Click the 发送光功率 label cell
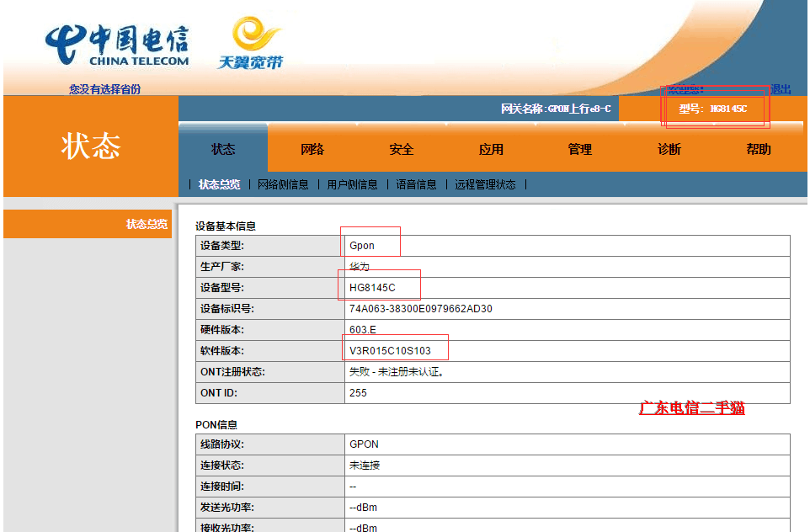This screenshot has height=532, width=810. click(x=270, y=508)
